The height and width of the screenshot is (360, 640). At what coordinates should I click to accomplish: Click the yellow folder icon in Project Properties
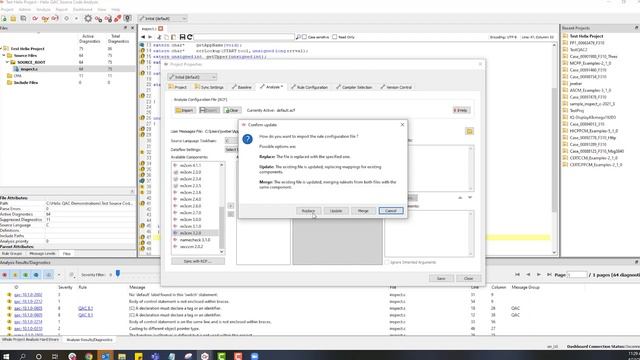469,131
